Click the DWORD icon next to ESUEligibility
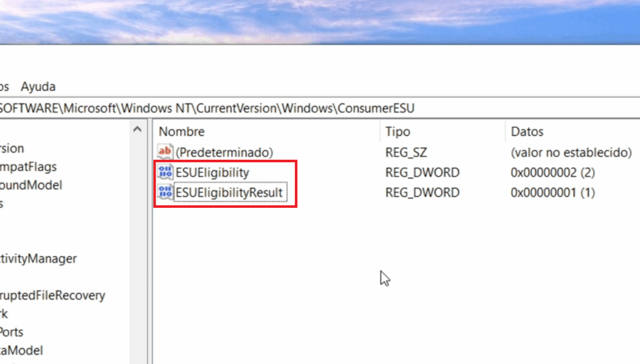The width and height of the screenshot is (640, 364). pos(165,172)
